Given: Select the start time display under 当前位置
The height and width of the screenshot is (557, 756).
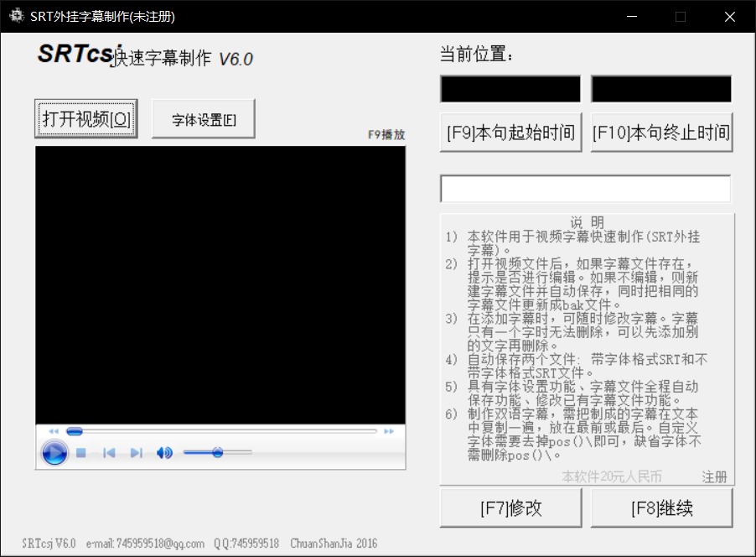Looking at the screenshot, I should [510, 88].
